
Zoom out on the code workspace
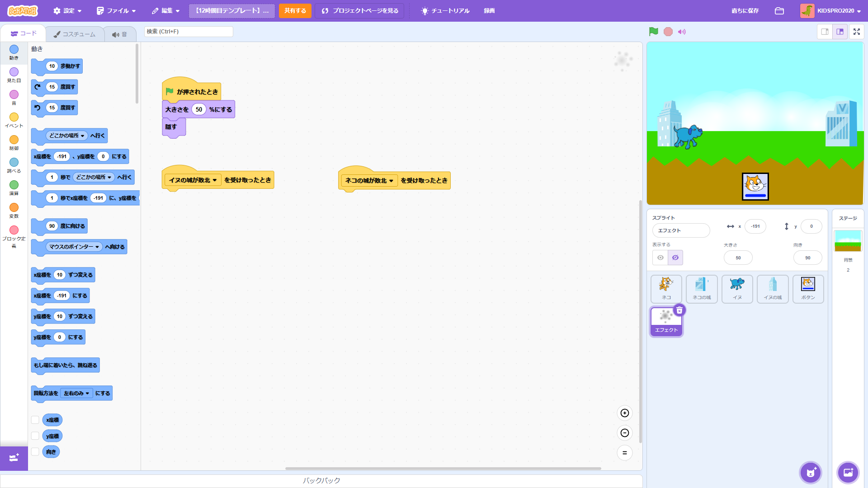pos(624,433)
